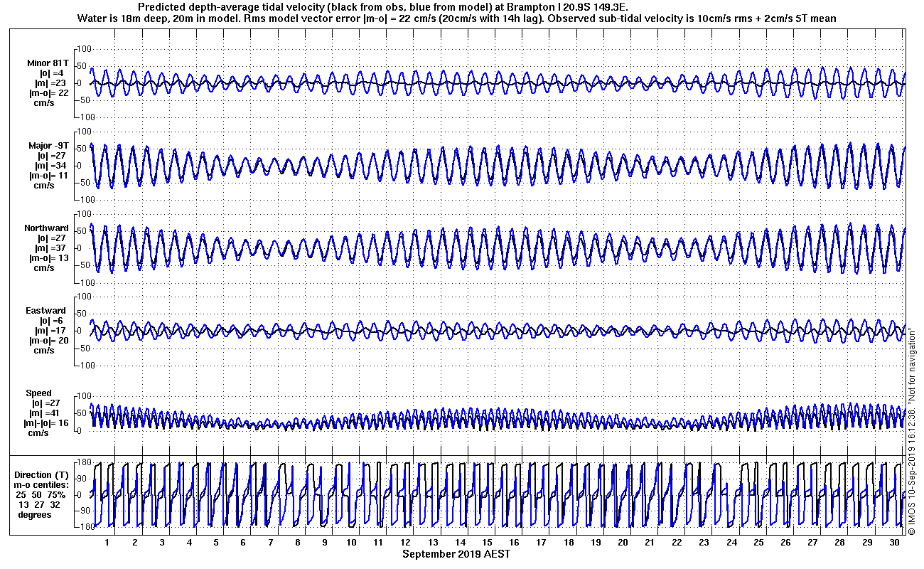
Task: Click the 'degrees' unit label in the Direction panel
Action: [x=35, y=514]
